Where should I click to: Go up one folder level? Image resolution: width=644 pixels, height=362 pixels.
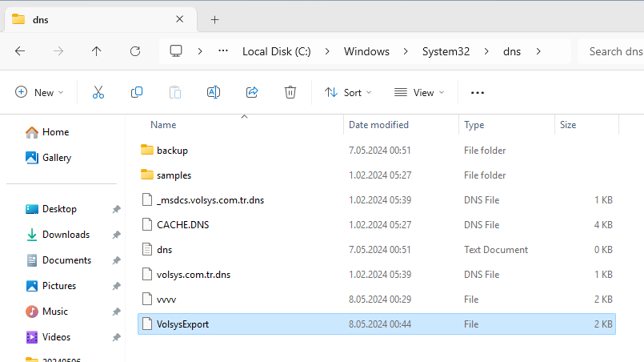pyautogui.click(x=97, y=51)
